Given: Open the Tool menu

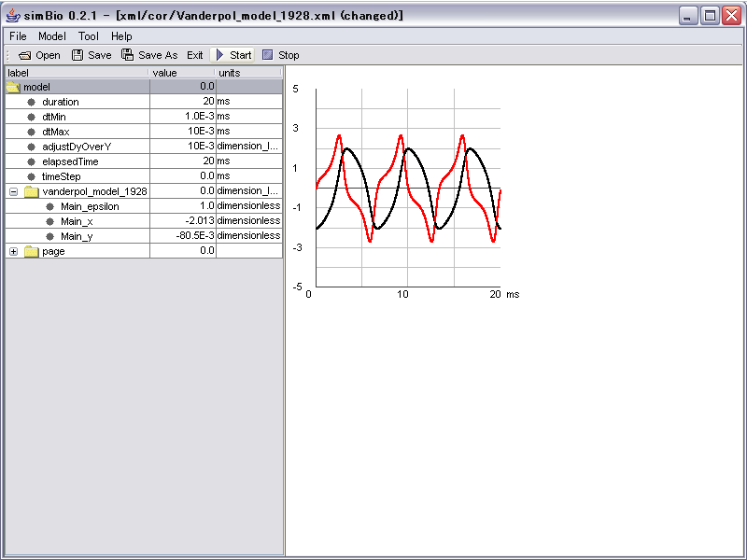Looking at the screenshot, I should [89, 36].
